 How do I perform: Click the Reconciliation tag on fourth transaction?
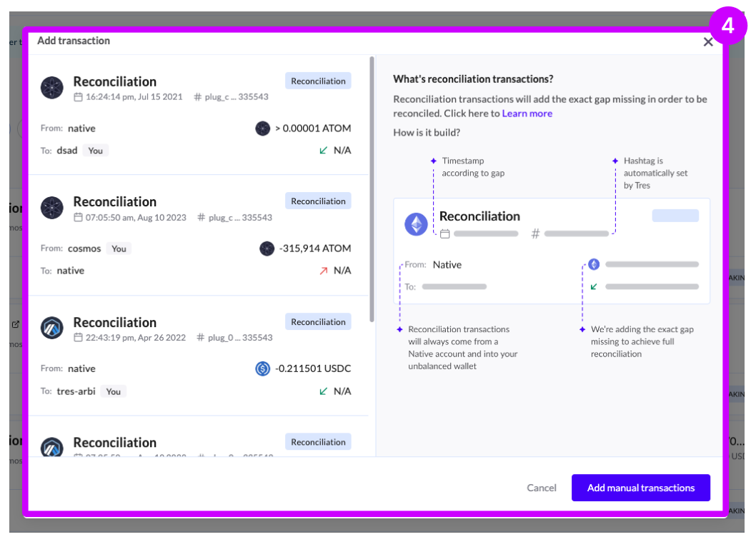[318, 442]
